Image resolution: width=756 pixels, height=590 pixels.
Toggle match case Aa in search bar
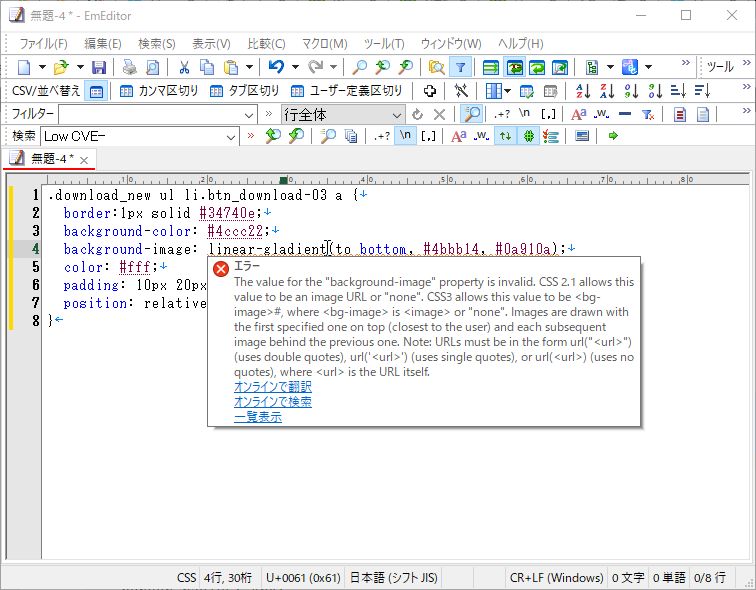click(459, 136)
